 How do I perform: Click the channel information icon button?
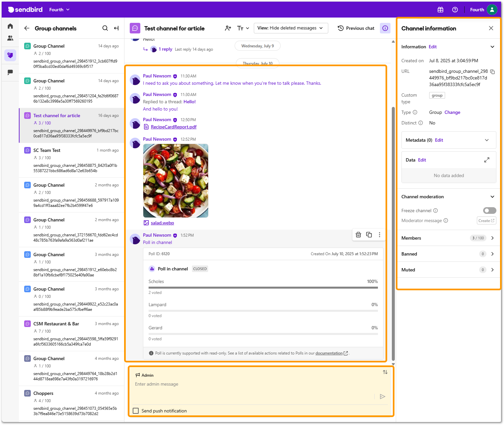pos(385,28)
